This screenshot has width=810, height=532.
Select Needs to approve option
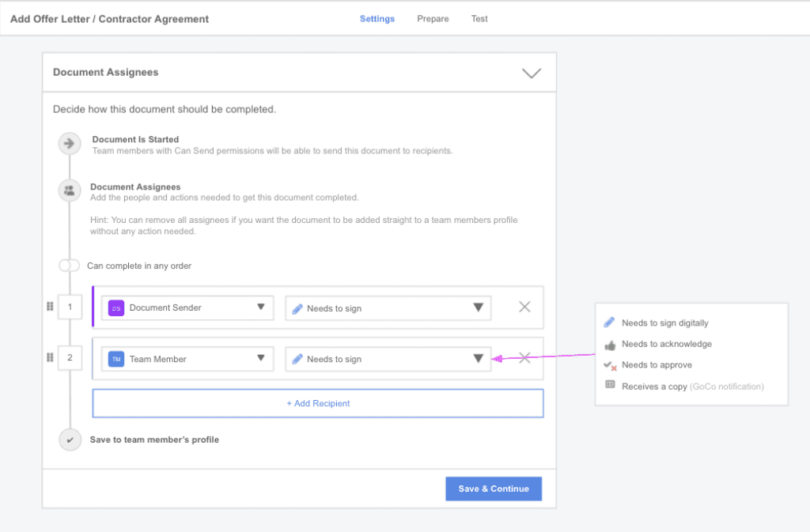tap(657, 365)
